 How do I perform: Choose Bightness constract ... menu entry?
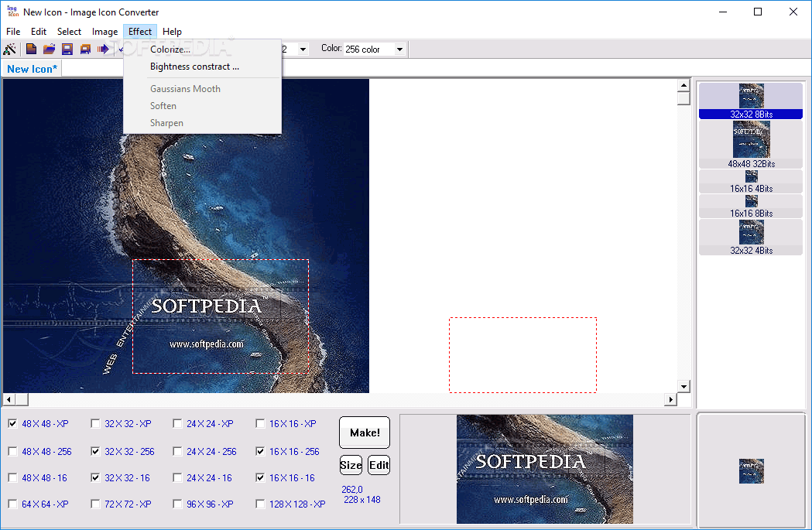pyautogui.click(x=203, y=67)
